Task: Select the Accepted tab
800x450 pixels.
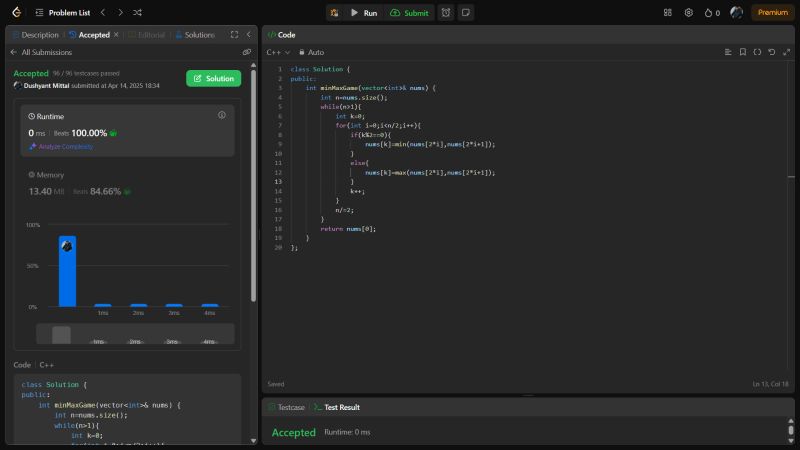Action: pyautogui.click(x=90, y=35)
